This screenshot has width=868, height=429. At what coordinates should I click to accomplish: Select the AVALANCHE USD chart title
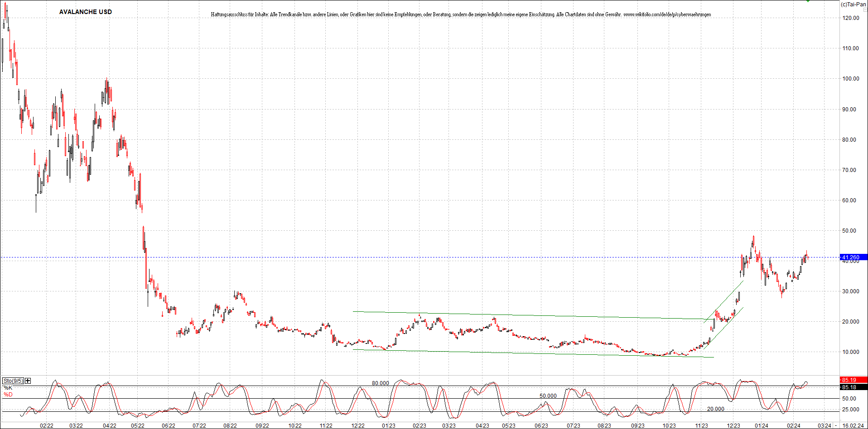pyautogui.click(x=86, y=12)
